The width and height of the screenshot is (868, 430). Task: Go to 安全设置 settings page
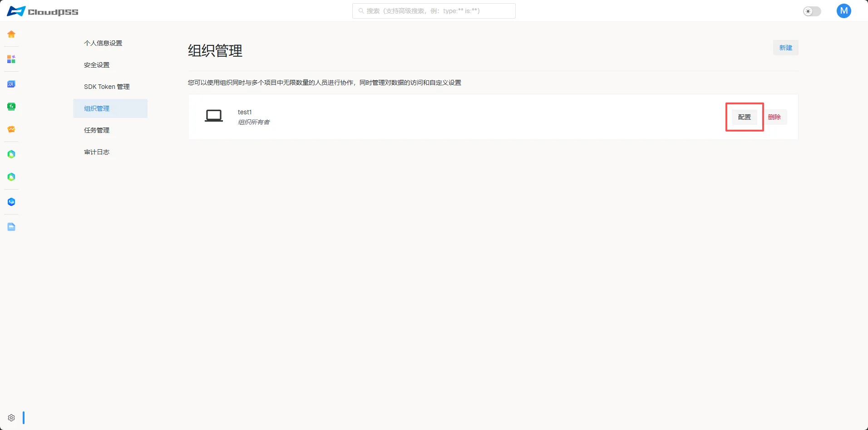pos(110,65)
